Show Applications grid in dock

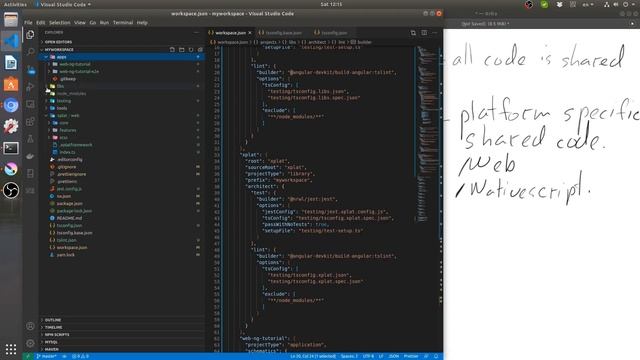[11, 349]
